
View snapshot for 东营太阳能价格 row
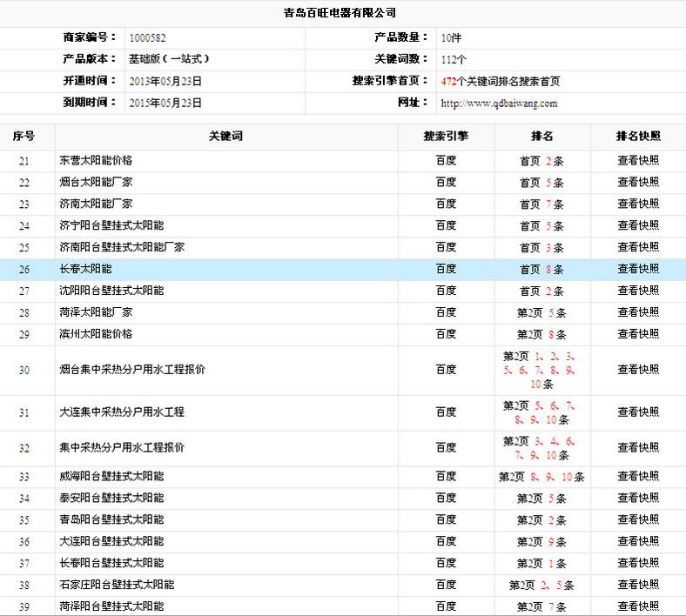[638, 160]
